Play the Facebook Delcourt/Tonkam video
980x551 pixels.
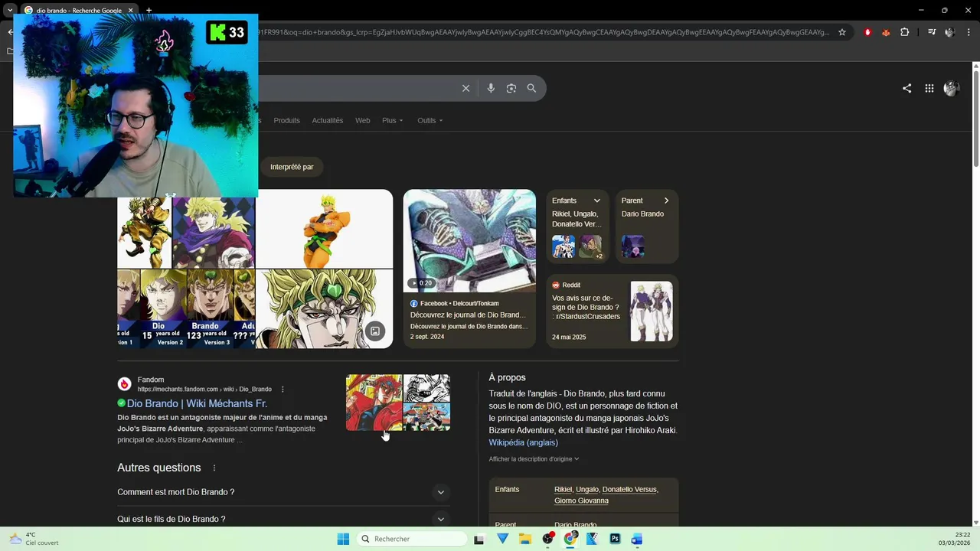(x=469, y=240)
